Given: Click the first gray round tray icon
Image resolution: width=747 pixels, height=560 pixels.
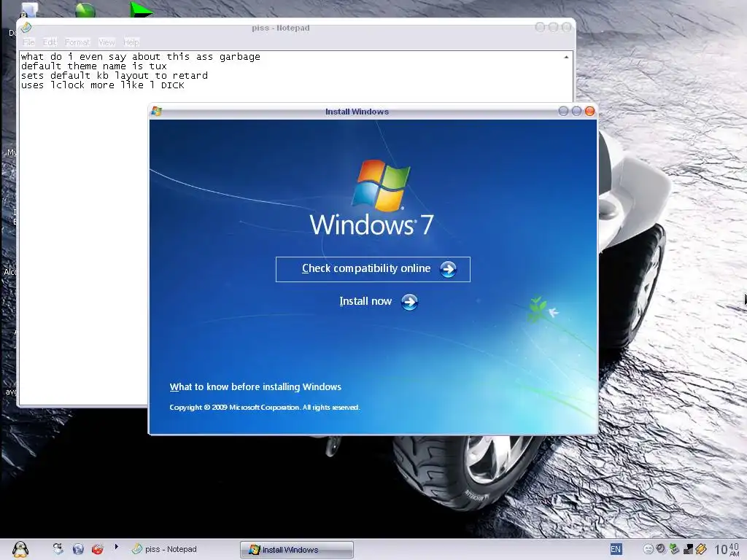Looking at the screenshot, I should 649,549.
